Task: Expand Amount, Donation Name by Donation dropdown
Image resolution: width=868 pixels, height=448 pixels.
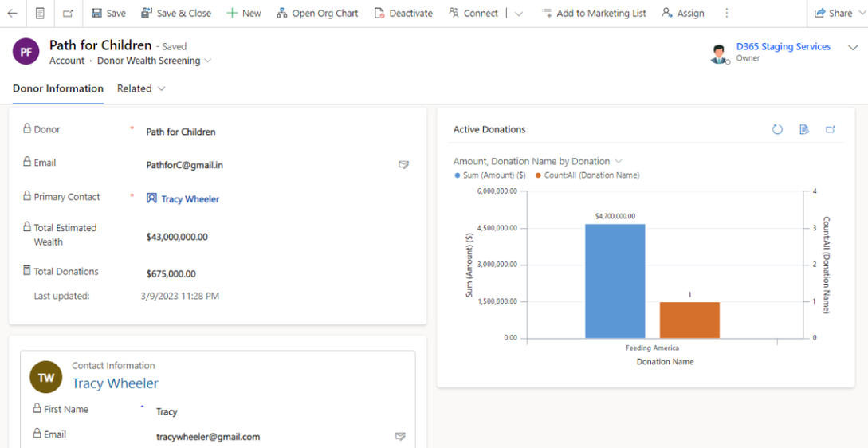Action: 619,161
